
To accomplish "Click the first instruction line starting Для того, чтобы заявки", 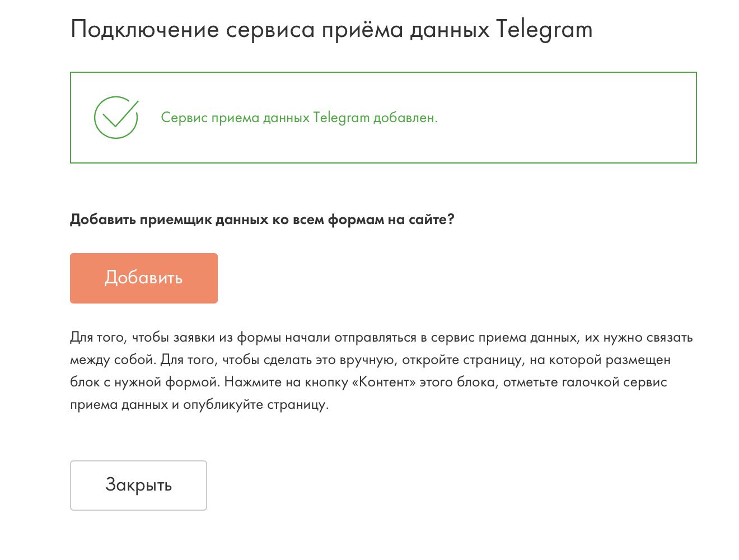I will pos(381,337).
